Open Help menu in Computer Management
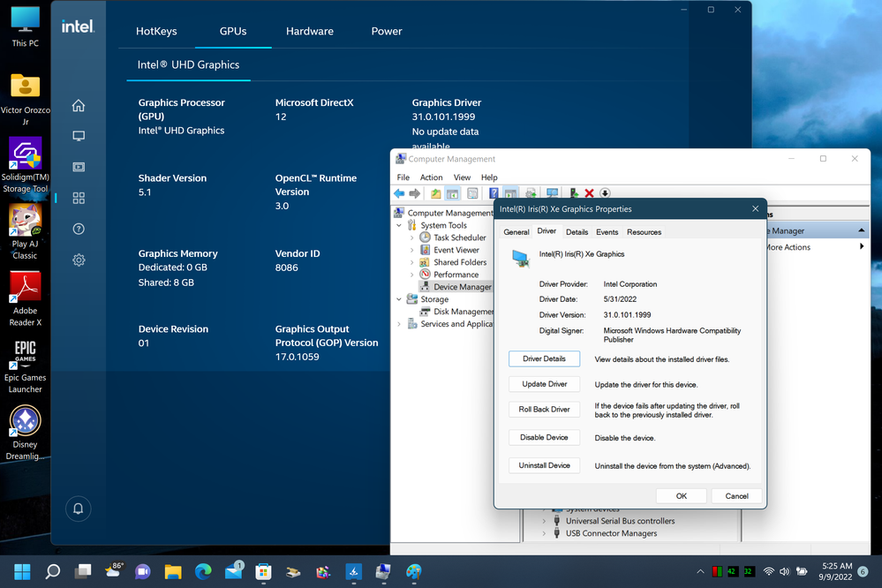The height and width of the screenshot is (588, 882). pyautogui.click(x=489, y=177)
